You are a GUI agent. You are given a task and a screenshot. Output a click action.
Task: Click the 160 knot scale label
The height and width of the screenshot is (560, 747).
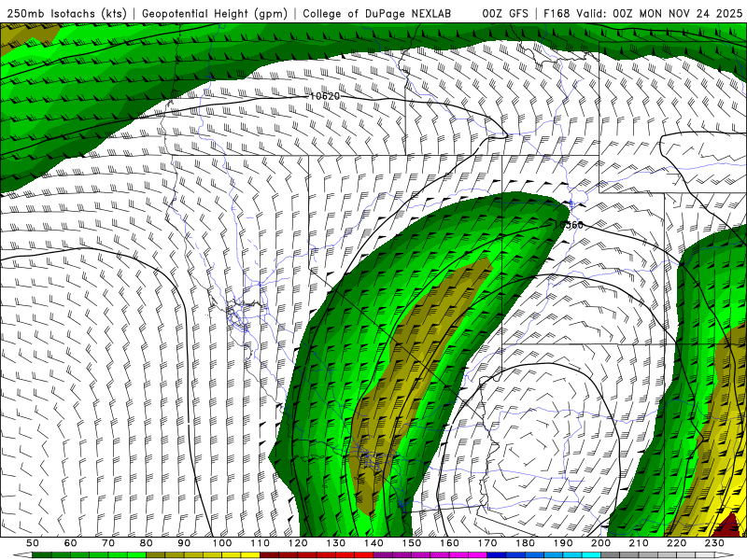point(450,543)
